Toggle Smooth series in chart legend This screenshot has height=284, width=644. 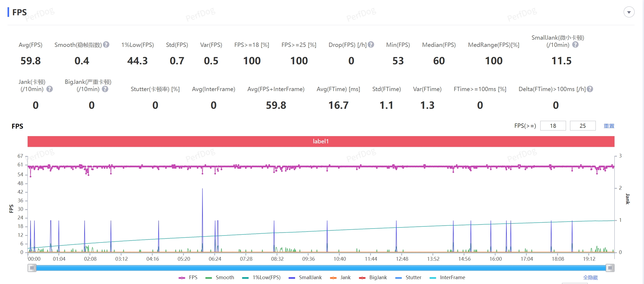pyautogui.click(x=220, y=278)
